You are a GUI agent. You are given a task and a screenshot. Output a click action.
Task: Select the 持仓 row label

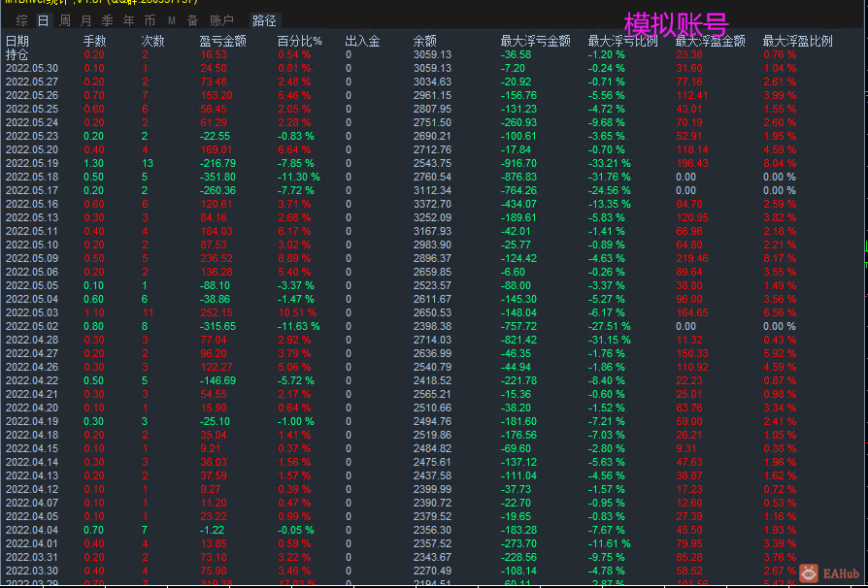point(17,54)
